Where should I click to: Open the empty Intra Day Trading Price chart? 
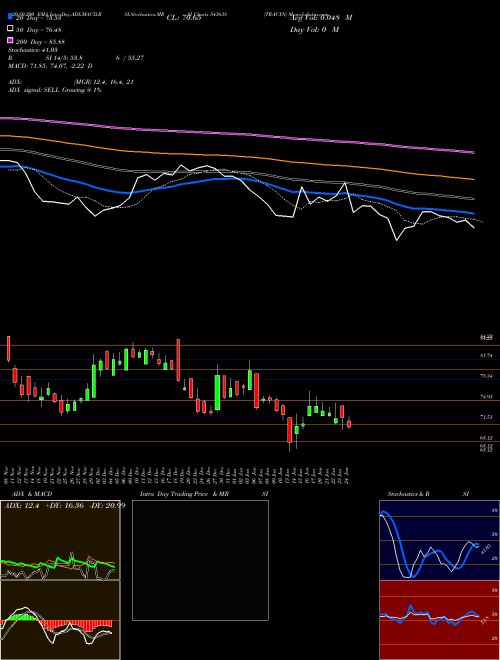(x=200, y=560)
